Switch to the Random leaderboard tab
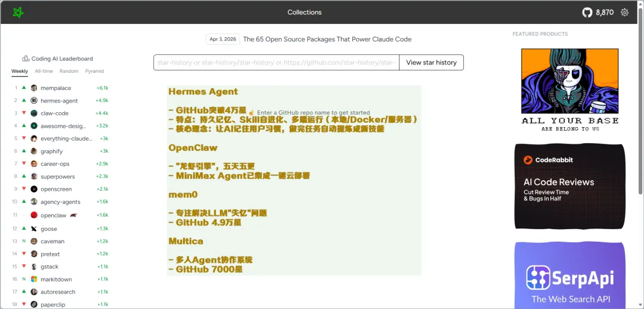 (69, 71)
